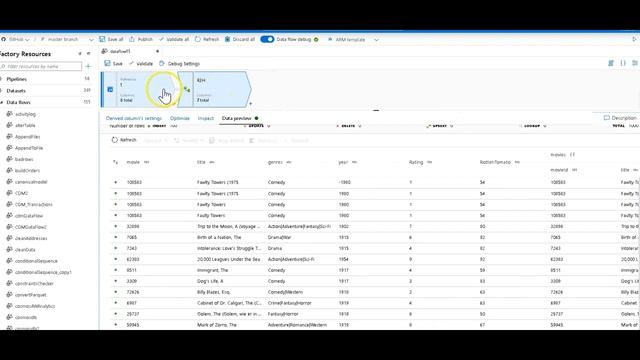
Task: Open the data flow properties settings icon
Action: [x=635, y=63]
